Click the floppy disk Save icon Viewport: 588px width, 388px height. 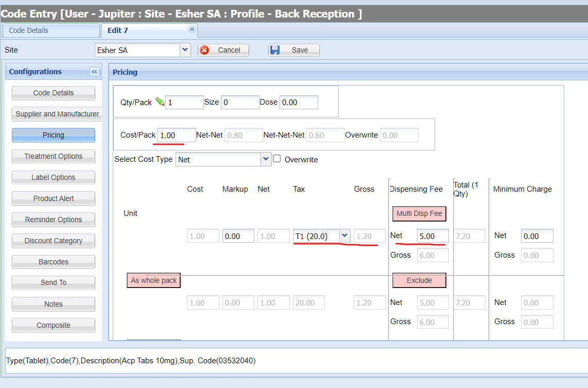tap(275, 50)
